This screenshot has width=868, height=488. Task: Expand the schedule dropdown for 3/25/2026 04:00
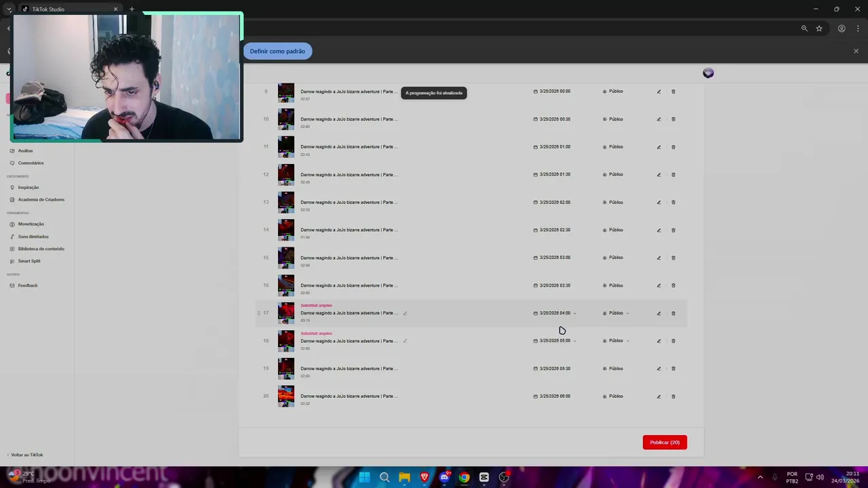point(575,313)
